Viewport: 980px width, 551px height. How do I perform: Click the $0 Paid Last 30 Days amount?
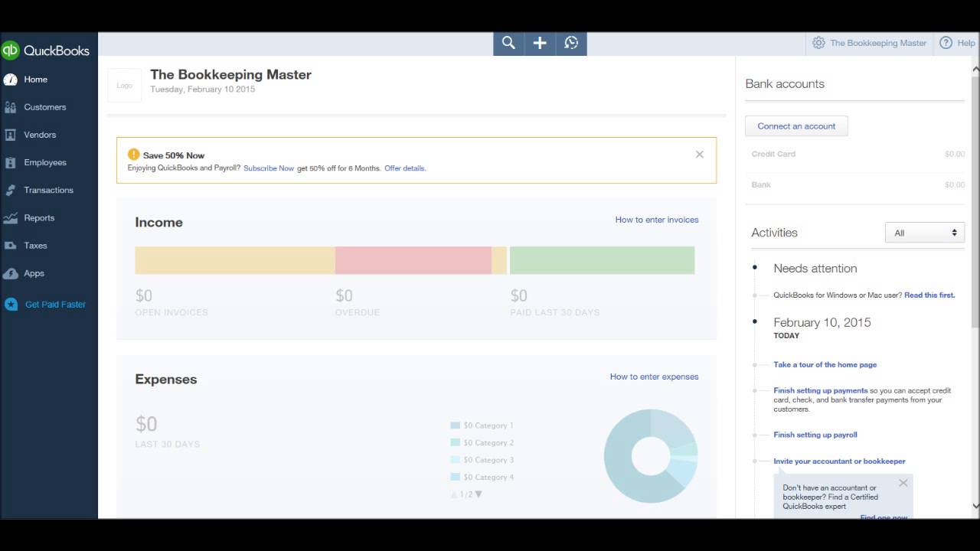coord(519,295)
